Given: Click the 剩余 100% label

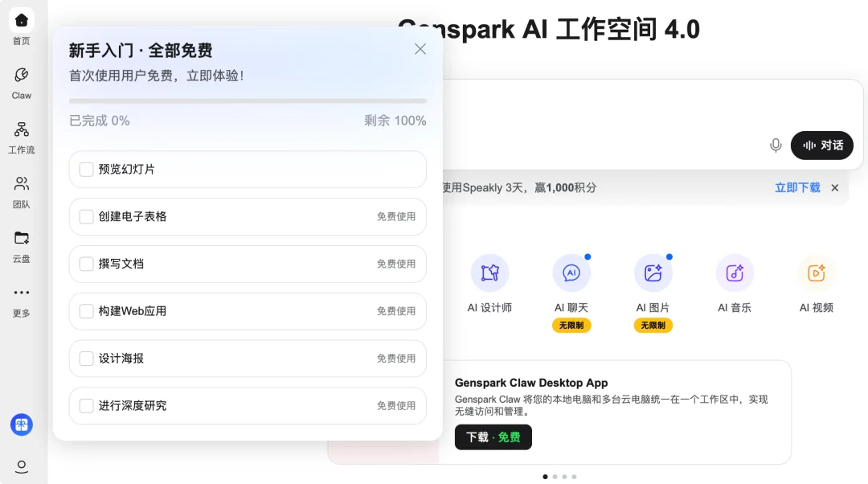Looking at the screenshot, I should tap(395, 121).
